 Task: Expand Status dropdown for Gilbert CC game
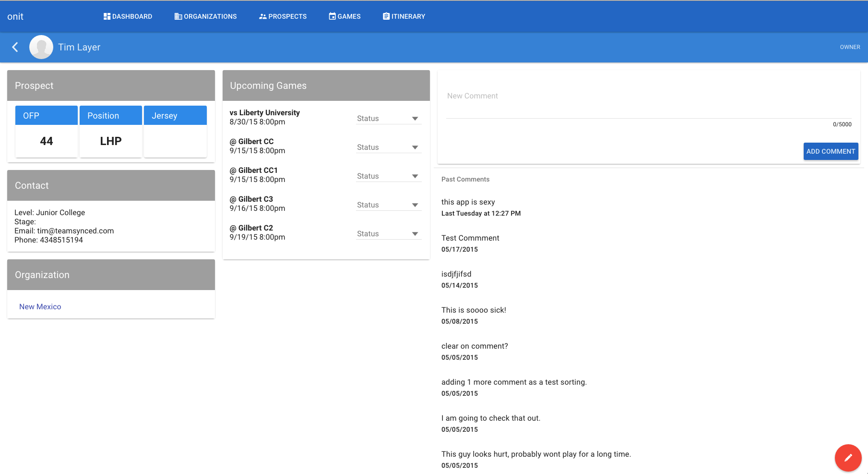point(388,147)
